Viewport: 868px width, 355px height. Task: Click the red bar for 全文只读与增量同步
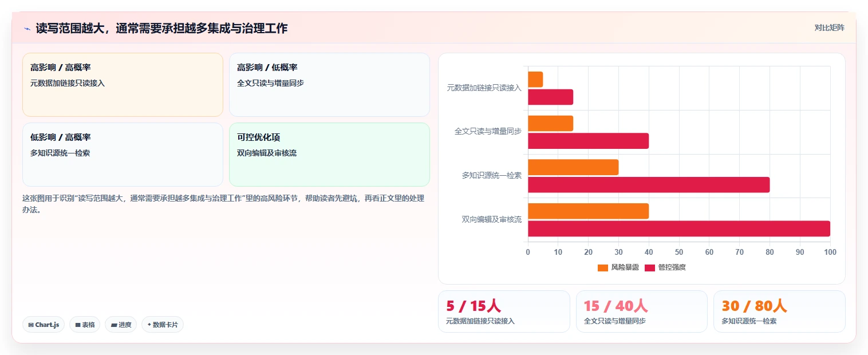(588, 141)
